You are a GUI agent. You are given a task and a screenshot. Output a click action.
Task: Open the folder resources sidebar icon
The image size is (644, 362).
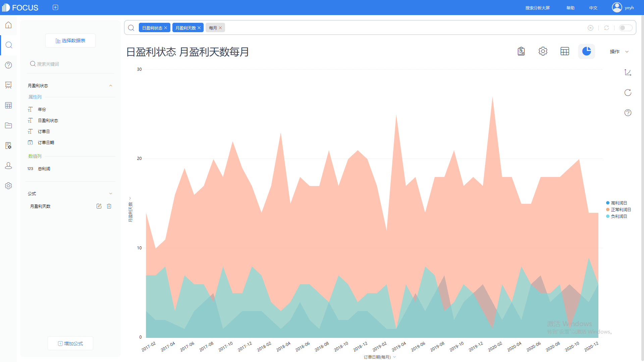[8, 125]
